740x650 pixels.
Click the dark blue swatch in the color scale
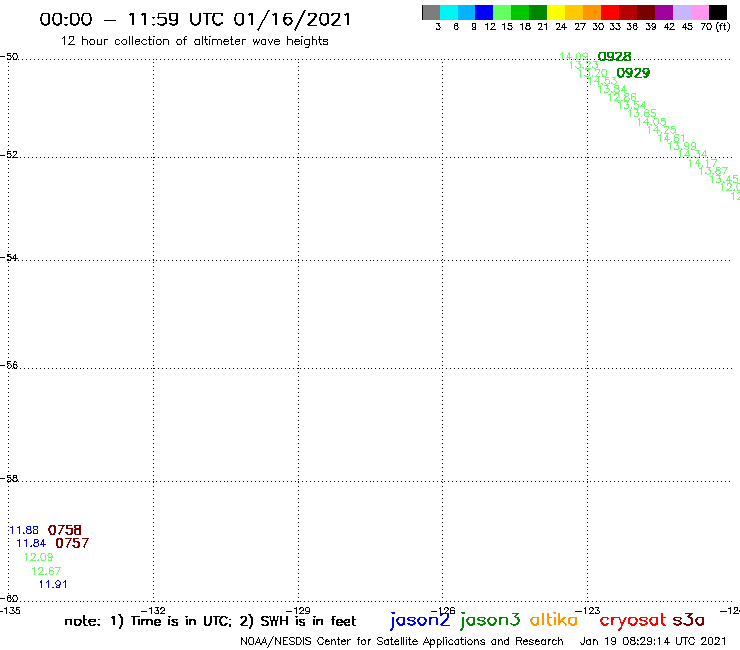click(484, 12)
